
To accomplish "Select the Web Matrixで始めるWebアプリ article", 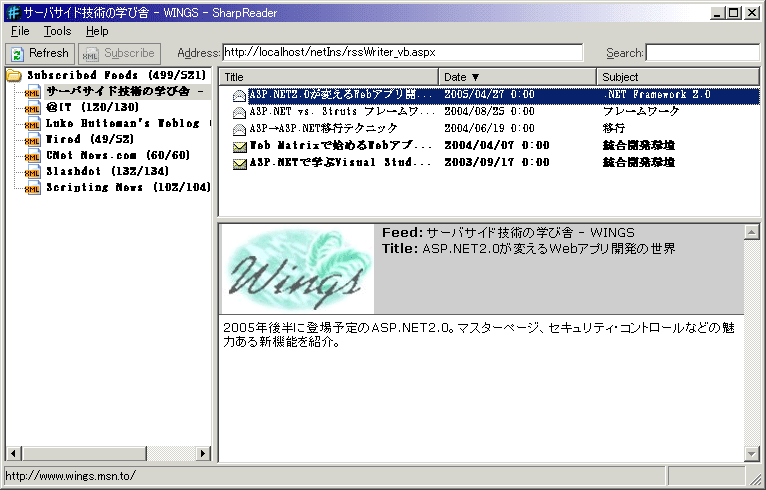I will click(341, 146).
